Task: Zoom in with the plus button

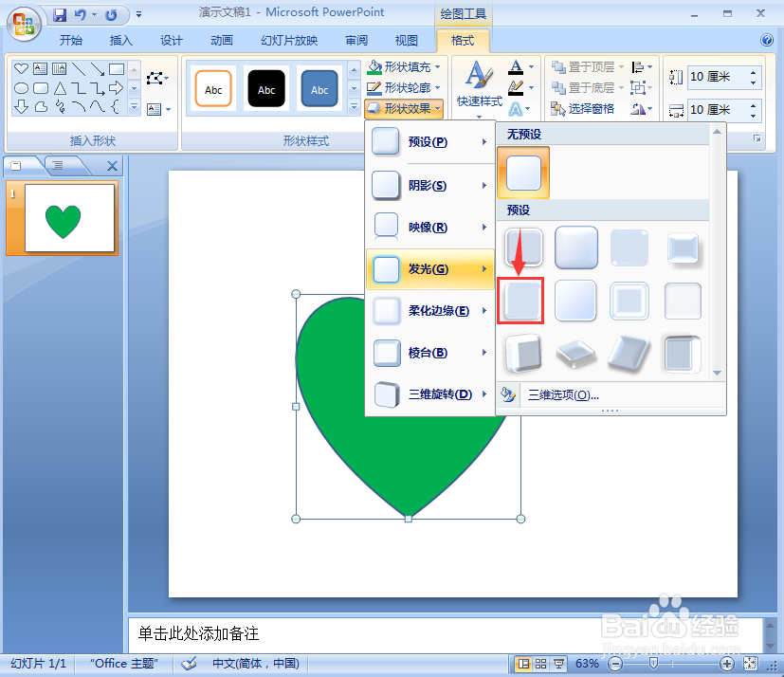Action: pos(726,664)
